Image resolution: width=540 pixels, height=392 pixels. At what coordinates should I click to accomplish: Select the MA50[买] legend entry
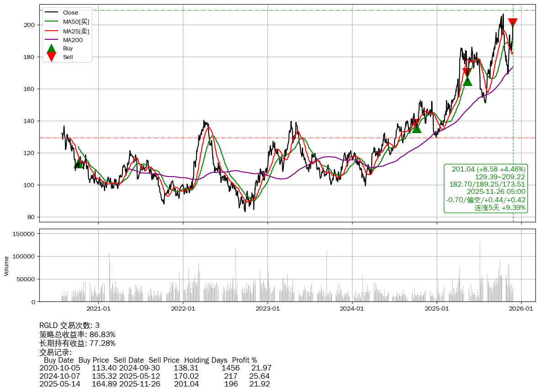pos(76,22)
